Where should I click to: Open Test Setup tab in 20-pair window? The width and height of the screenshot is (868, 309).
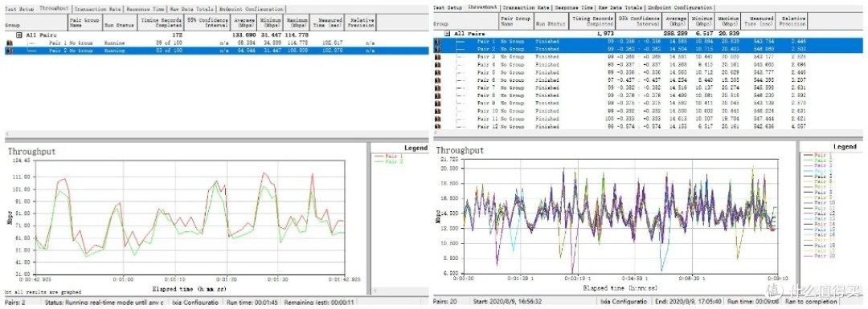tap(448, 8)
